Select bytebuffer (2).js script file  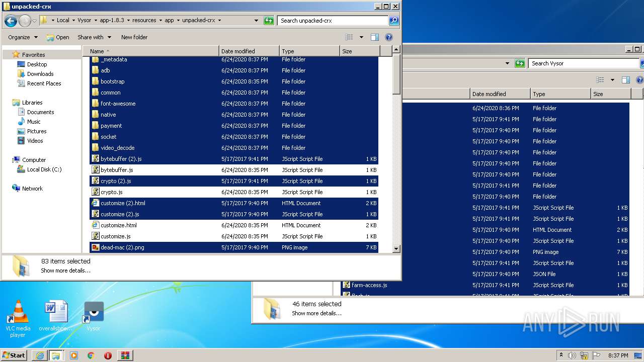click(234, 159)
